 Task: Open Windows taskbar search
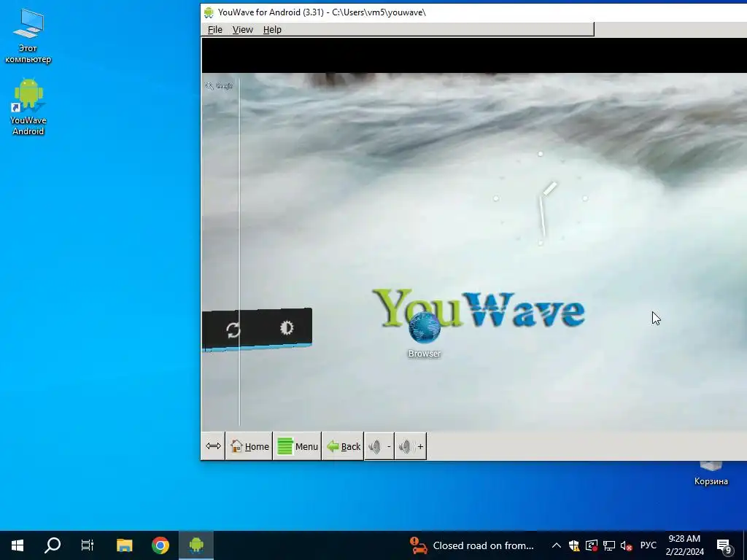53,545
